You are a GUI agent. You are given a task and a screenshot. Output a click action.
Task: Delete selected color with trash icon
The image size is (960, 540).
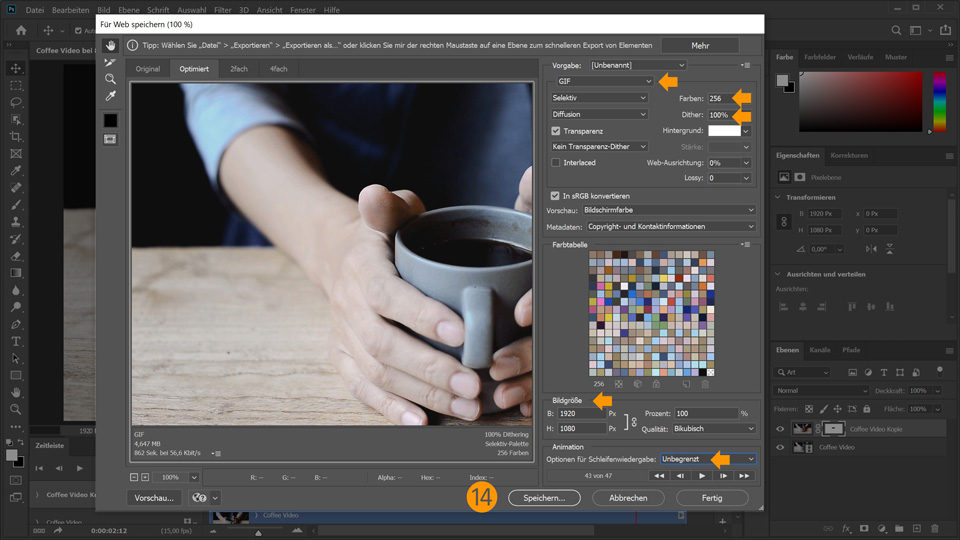pos(705,384)
